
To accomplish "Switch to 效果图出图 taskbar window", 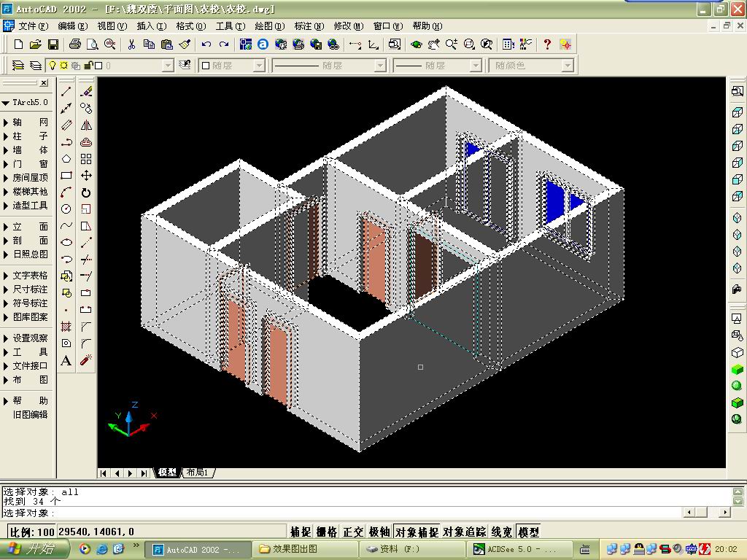I will [303, 549].
